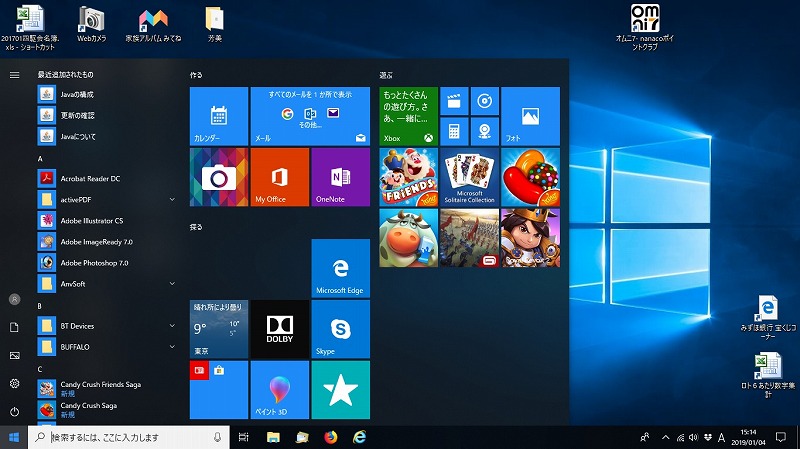Open the Royal Revolt 2 tile
This screenshot has height=449, width=800.
coord(530,238)
